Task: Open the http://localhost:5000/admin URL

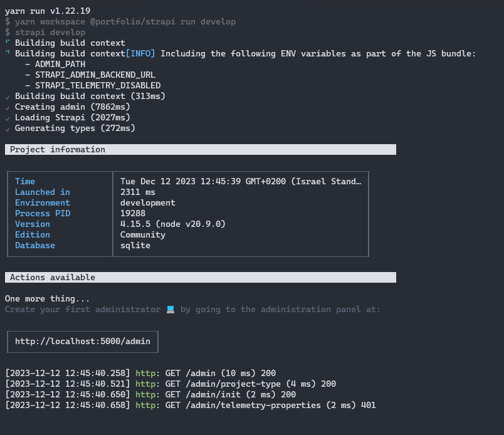Action: click(83, 341)
